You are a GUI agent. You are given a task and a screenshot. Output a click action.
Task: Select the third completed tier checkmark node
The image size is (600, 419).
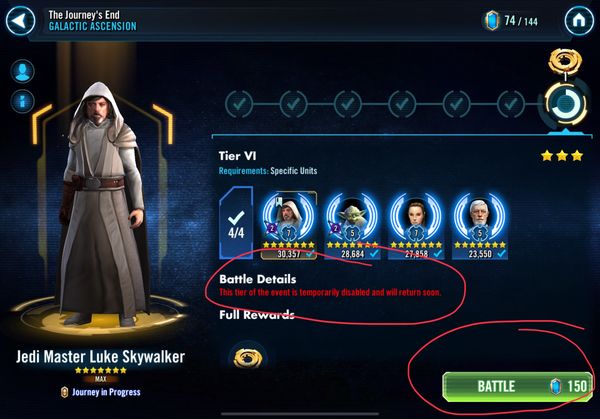coord(347,104)
